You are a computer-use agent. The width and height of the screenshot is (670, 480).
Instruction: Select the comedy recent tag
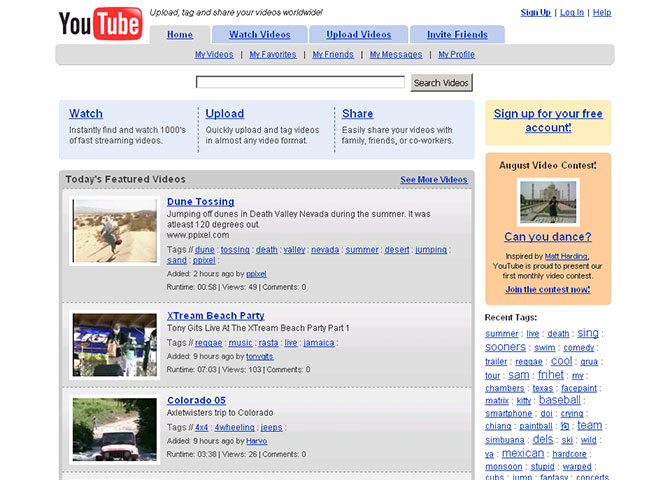coord(579,348)
